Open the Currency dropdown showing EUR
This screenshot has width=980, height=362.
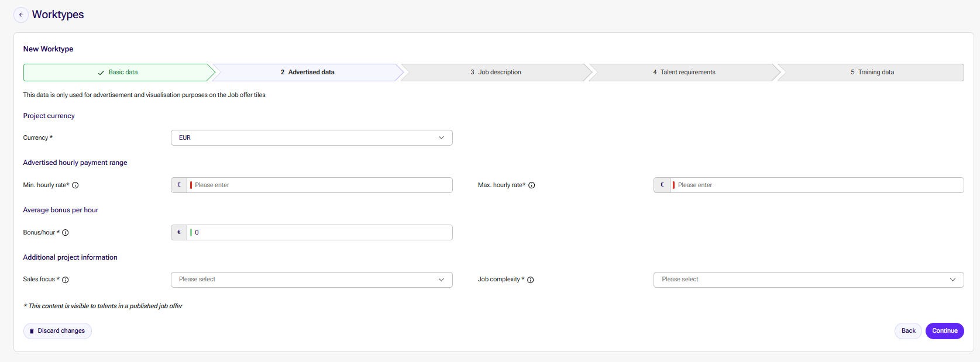pos(312,138)
